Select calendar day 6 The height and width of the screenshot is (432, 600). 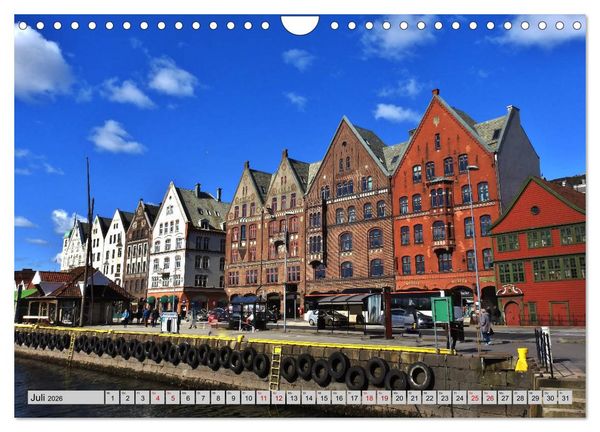click(x=188, y=398)
